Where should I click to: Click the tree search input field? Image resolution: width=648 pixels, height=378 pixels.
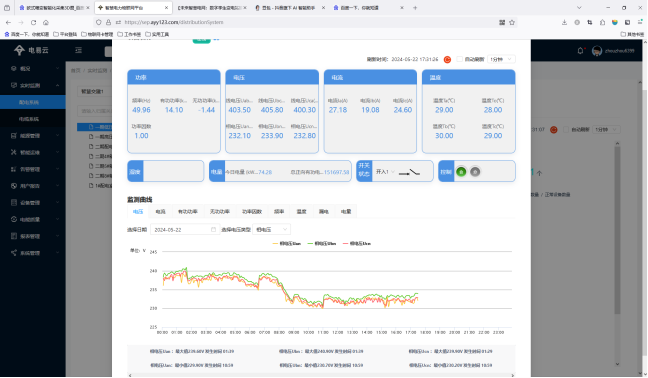coord(94,111)
